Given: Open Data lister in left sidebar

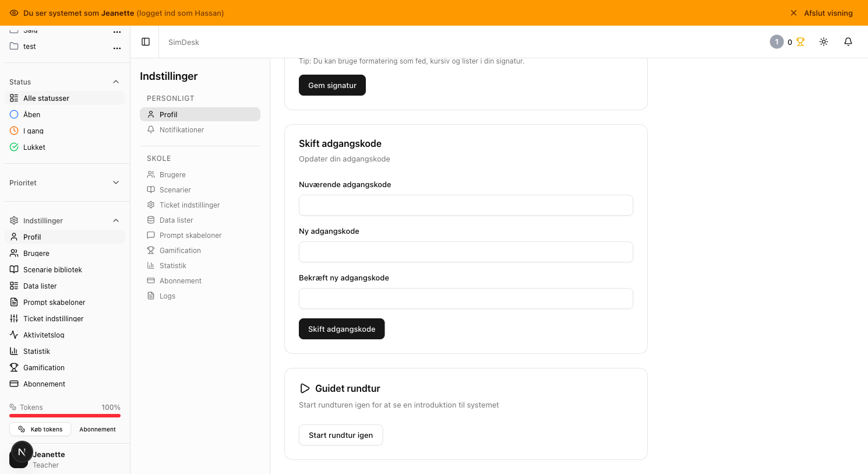Looking at the screenshot, I should [x=65, y=286].
